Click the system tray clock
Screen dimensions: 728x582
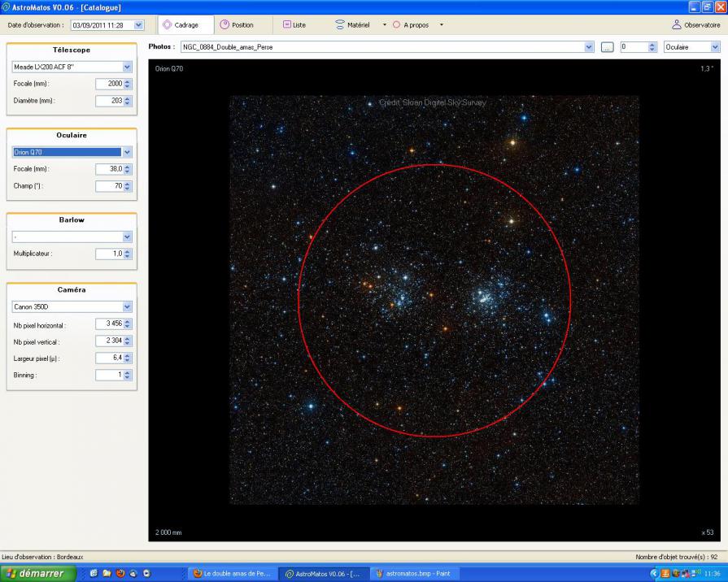click(713, 574)
